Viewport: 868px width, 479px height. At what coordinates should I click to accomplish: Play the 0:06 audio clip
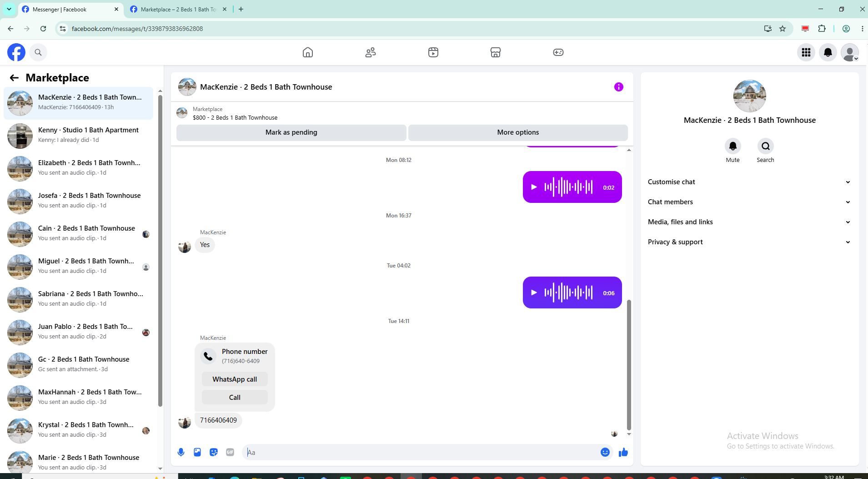[534, 292]
